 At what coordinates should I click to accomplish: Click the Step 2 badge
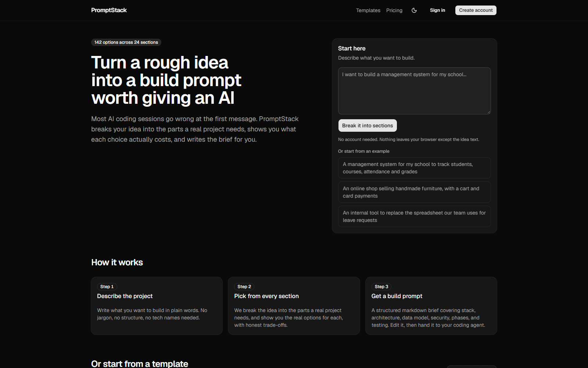click(x=244, y=287)
